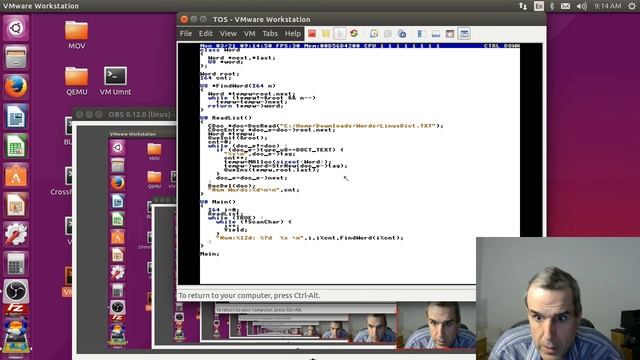This screenshot has width=640, height=360.
Task: Open the File menu in VMware
Action: tap(186, 33)
